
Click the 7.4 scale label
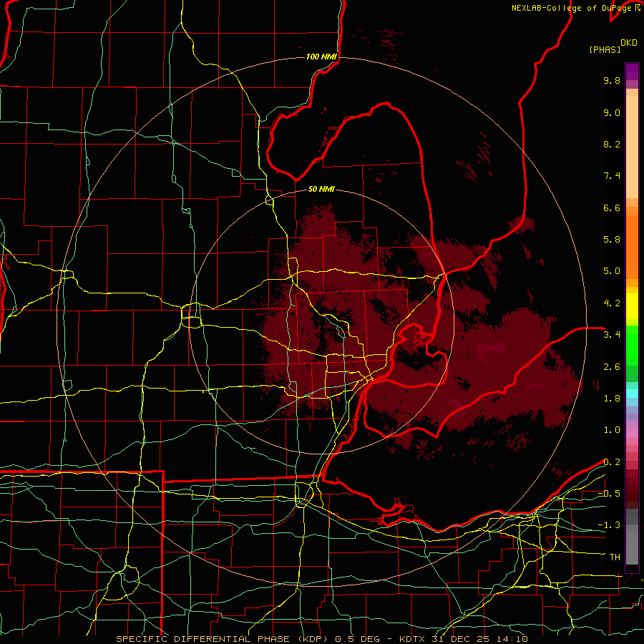coord(612,176)
